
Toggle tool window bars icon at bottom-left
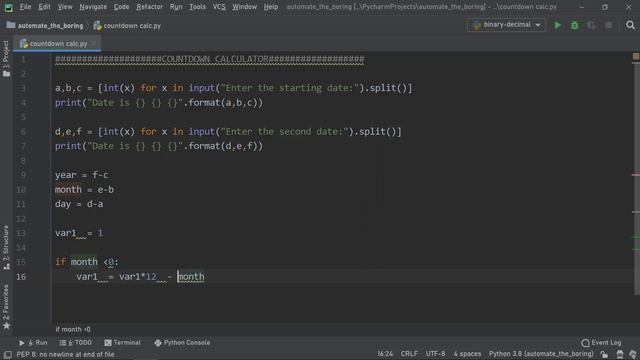(x=7, y=354)
